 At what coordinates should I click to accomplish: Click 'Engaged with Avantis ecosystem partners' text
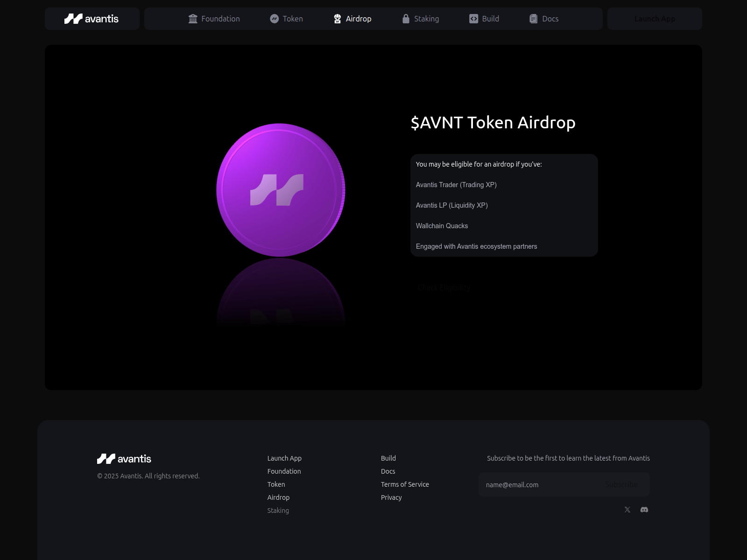[476, 246]
